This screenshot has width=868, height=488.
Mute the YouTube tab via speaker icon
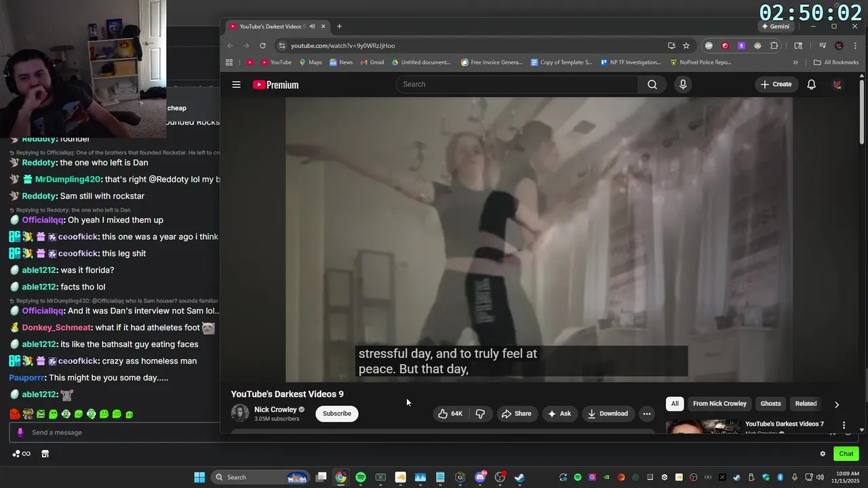point(312,26)
